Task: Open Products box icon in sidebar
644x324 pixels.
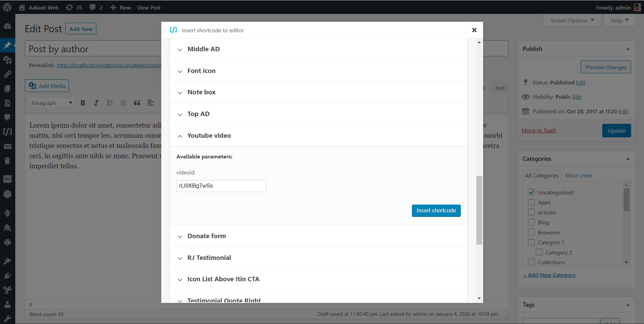Action: pos(7,194)
